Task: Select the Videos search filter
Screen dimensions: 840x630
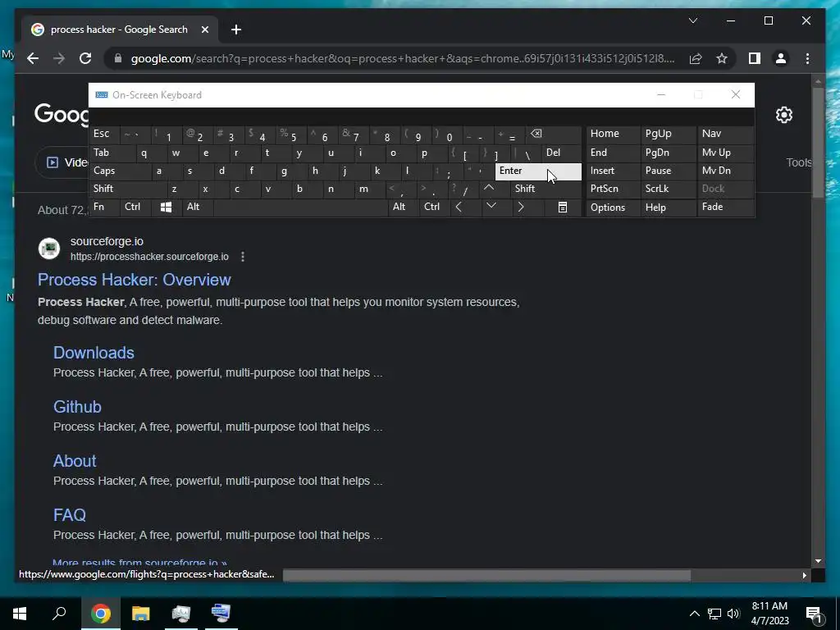Action: point(62,162)
